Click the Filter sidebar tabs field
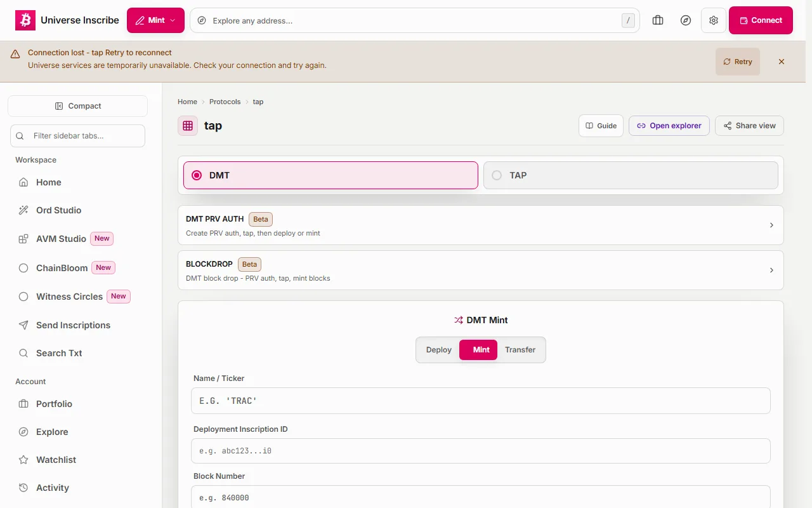The width and height of the screenshot is (812, 508). 77,136
